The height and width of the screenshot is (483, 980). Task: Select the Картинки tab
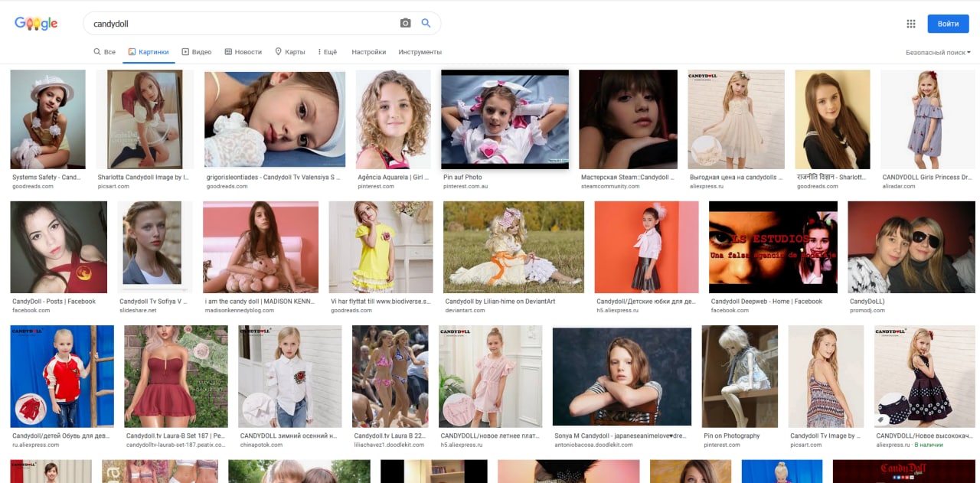149,52
